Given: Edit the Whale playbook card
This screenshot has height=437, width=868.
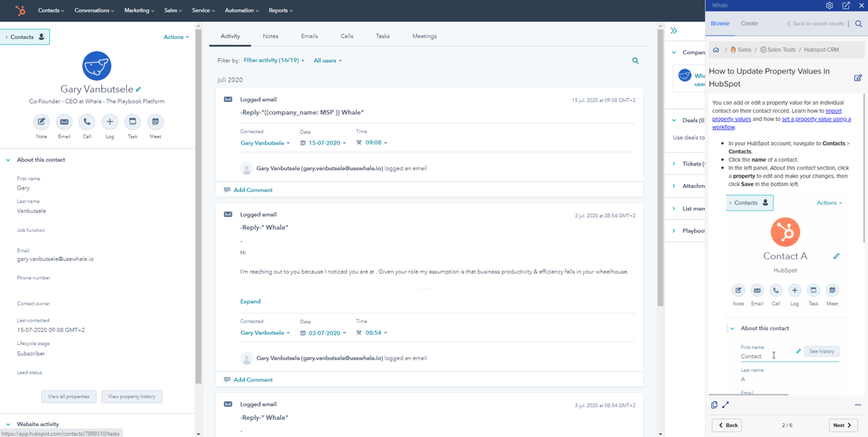Looking at the screenshot, I should point(858,78).
